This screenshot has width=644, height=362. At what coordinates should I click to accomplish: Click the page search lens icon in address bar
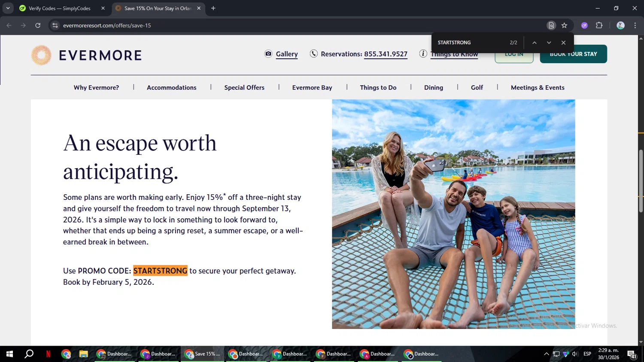point(551,25)
